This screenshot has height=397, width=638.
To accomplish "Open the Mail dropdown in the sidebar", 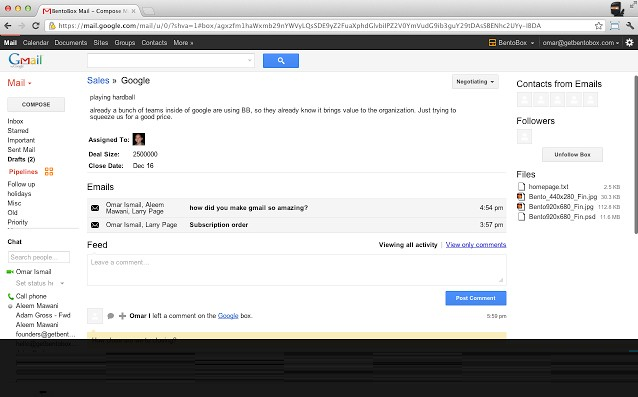I will pos(19,83).
